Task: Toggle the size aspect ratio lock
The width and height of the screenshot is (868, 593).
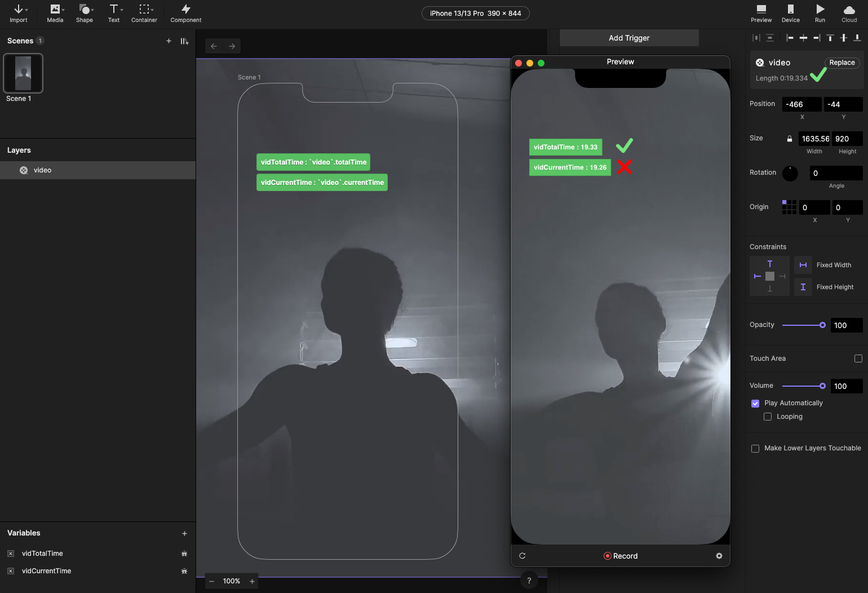Action: click(x=790, y=139)
